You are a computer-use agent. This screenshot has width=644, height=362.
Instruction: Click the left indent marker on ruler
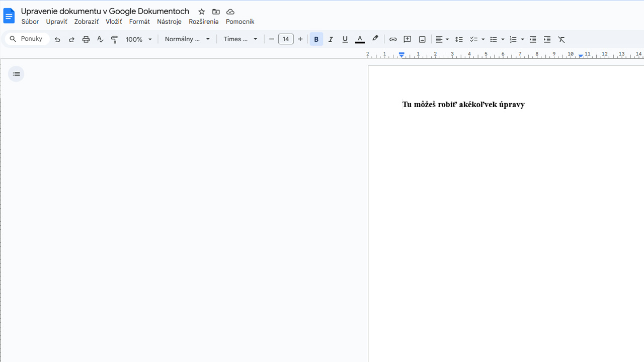coord(401,55)
